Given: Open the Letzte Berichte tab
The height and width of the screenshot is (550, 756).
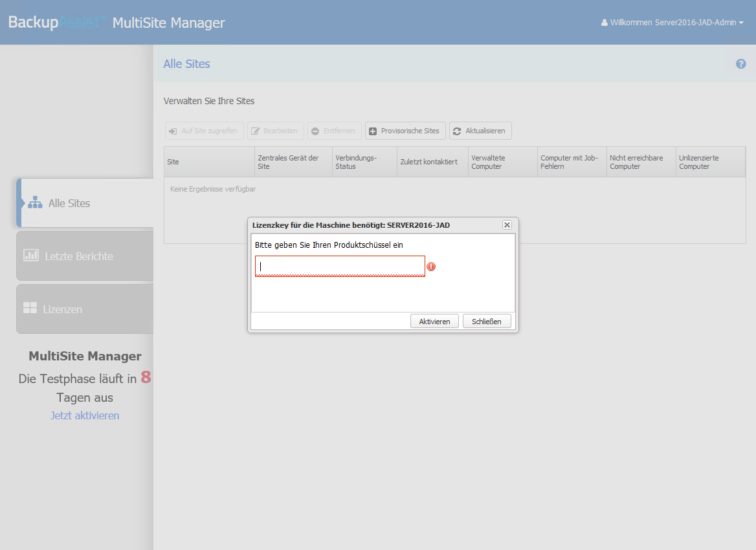Looking at the screenshot, I should [79, 256].
